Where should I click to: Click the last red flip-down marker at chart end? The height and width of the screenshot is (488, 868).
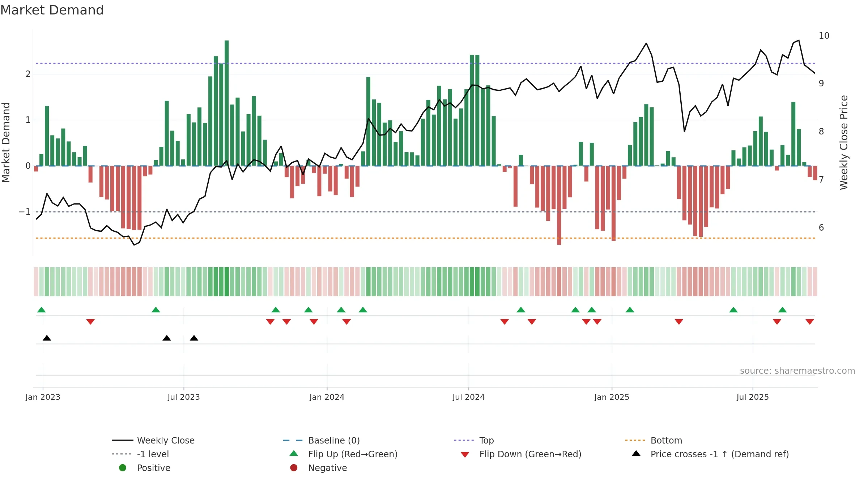(810, 321)
